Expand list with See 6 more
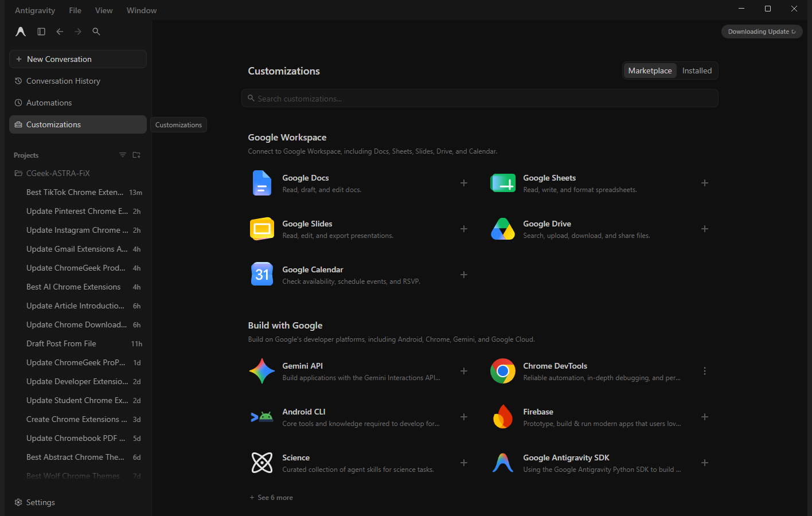This screenshot has height=516, width=812. point(271,498)
